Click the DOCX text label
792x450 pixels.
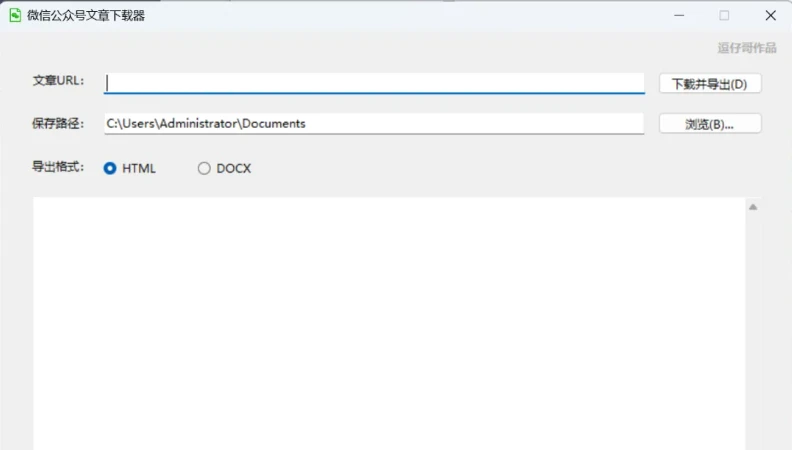tap(234, 168)
